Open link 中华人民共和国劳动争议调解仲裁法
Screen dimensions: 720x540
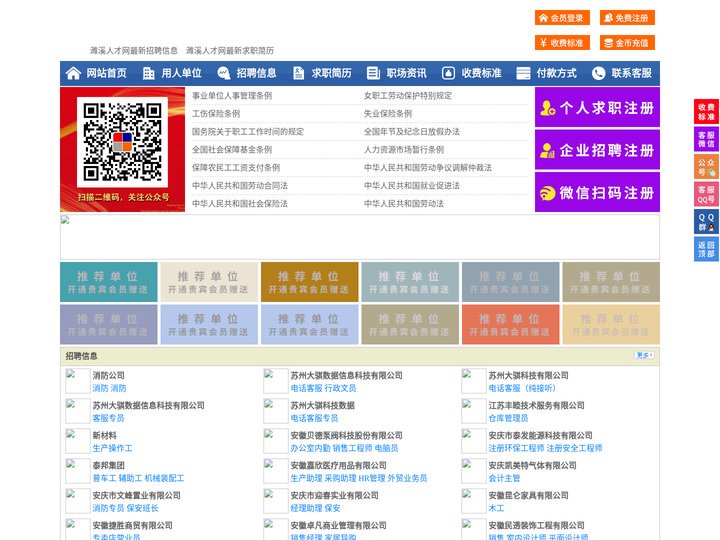428,168
